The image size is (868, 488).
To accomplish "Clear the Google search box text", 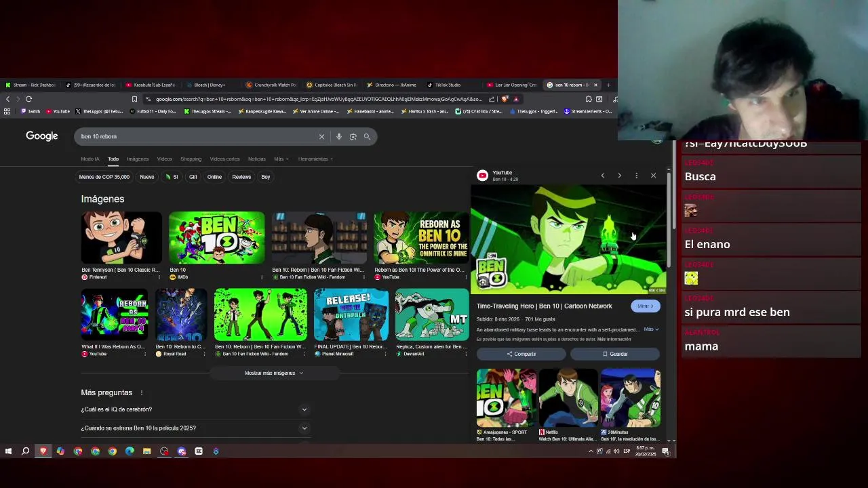I will click(321, 136).
